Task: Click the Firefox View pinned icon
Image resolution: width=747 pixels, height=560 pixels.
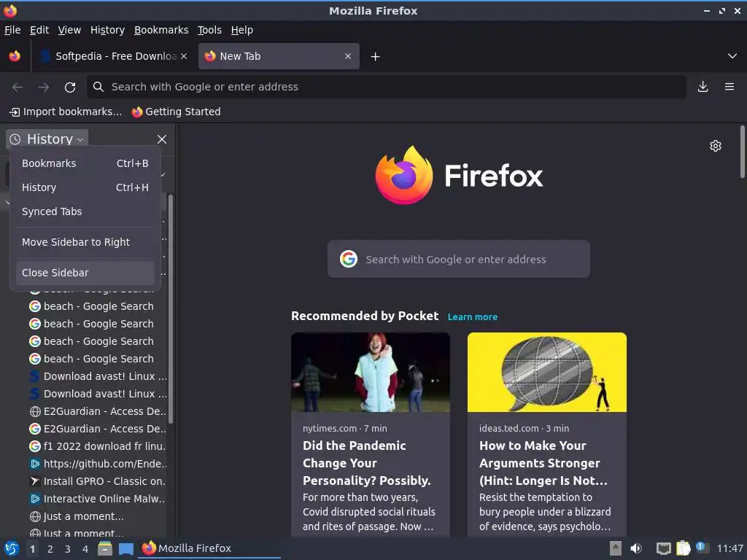Action: tap(15, 56)
